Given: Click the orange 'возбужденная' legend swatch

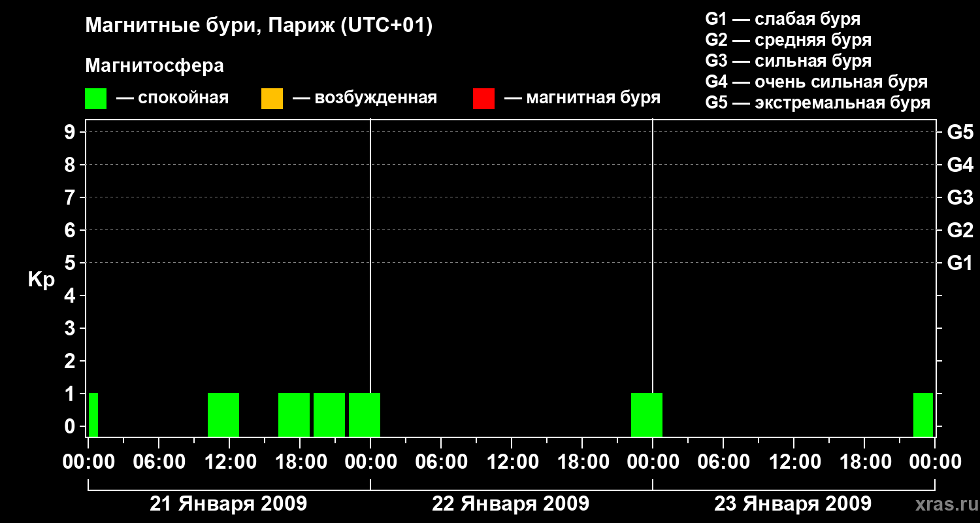Looking at the screenshot, I should [x=272, y=98].
